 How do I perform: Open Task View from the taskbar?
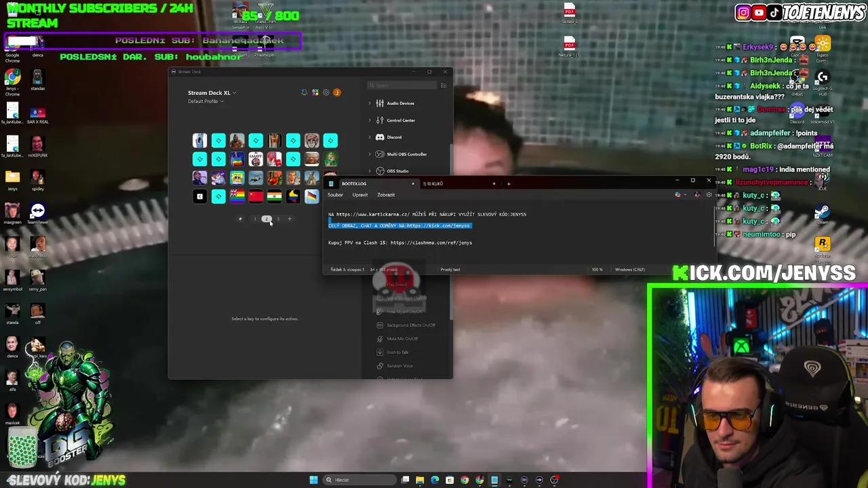click(405, 480)
